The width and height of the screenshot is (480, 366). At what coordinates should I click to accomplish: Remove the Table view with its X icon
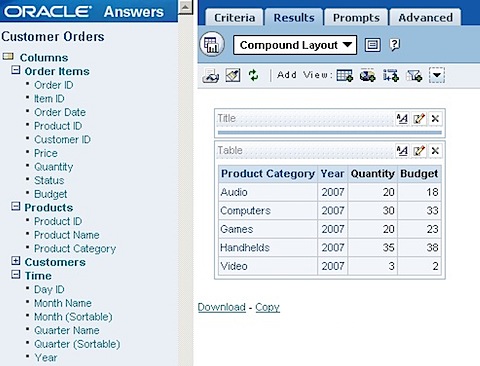(x=435, y=151)
